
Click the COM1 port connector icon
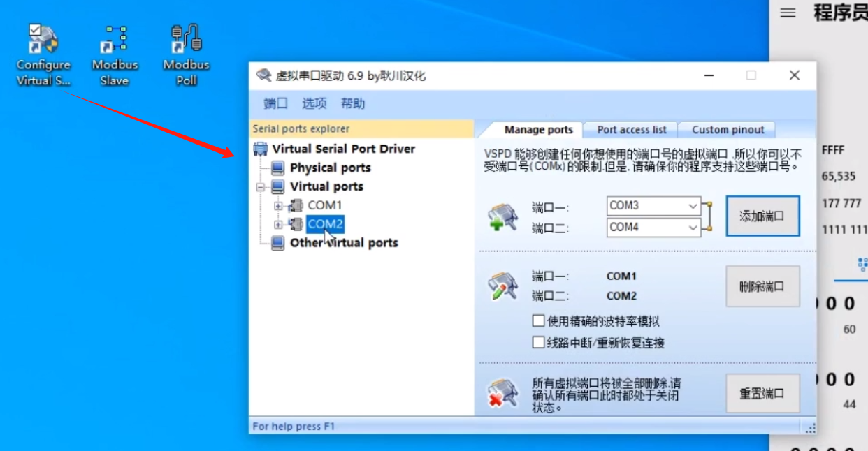[296, 205]
